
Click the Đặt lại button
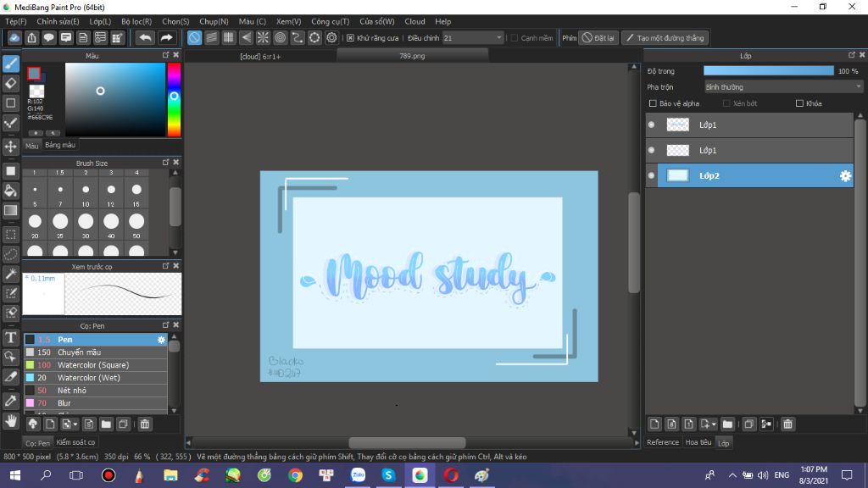pyautogui.click(x=598, y=37)
